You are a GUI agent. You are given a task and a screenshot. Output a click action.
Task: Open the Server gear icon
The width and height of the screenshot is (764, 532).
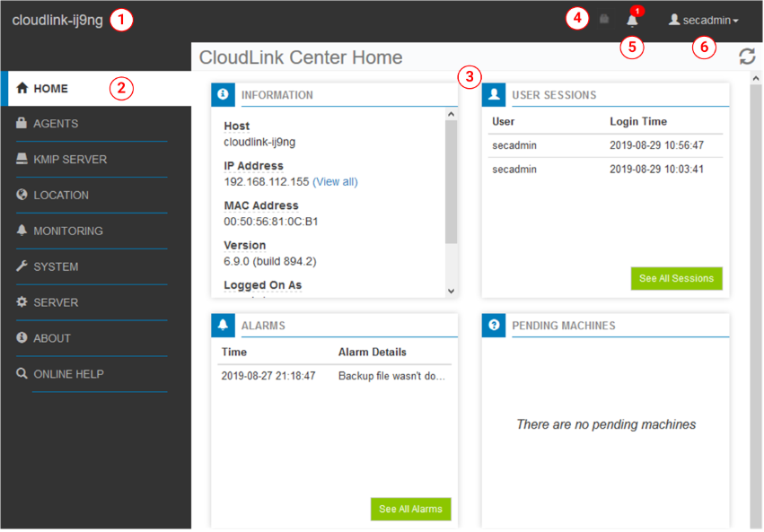coord(24,302)
